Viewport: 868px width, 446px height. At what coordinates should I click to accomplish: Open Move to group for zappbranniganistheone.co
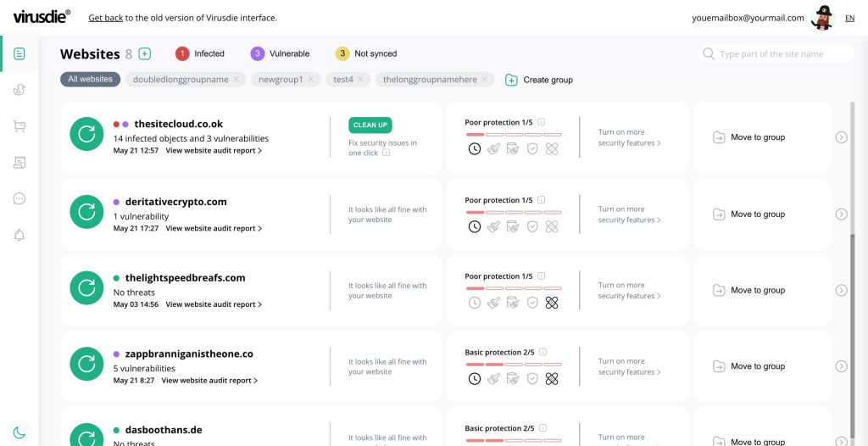pyautogui.click(x=748, y=365)
